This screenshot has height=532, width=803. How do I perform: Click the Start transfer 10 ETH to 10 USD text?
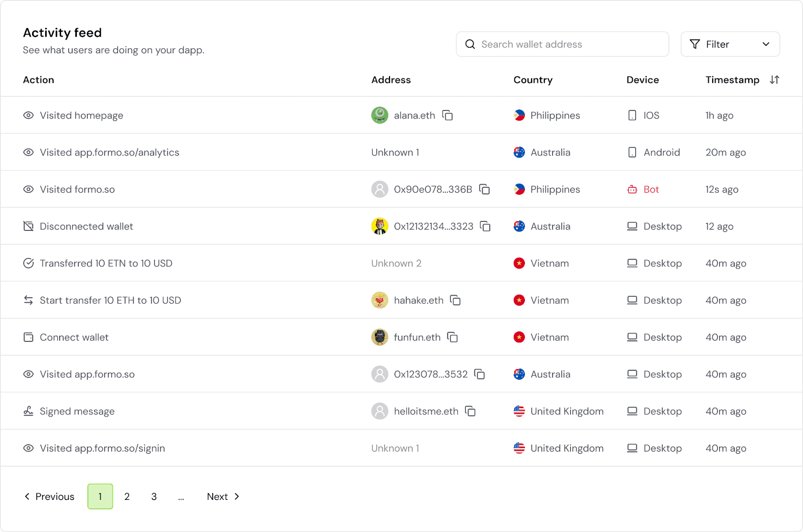point(110,300)
